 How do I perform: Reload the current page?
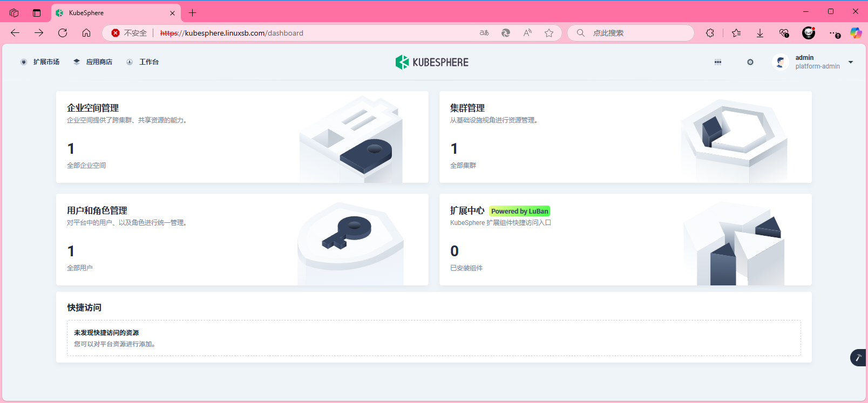pos(63,33)
